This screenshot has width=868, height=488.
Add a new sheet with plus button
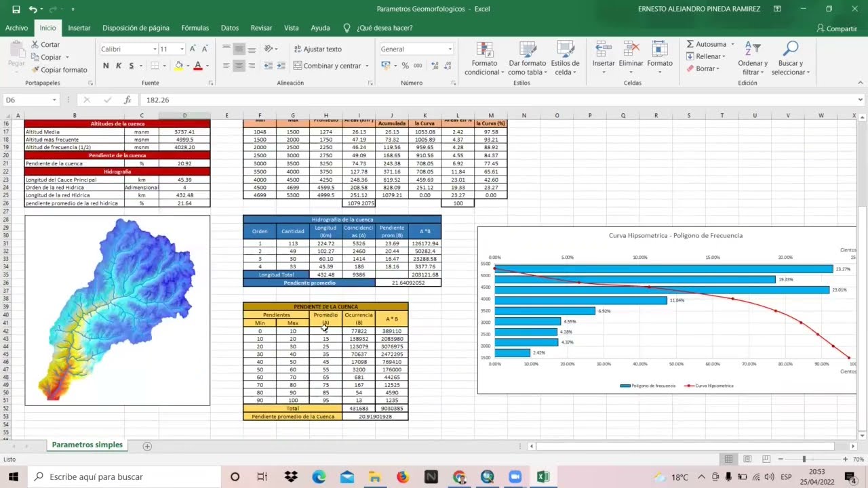point(147,446)
